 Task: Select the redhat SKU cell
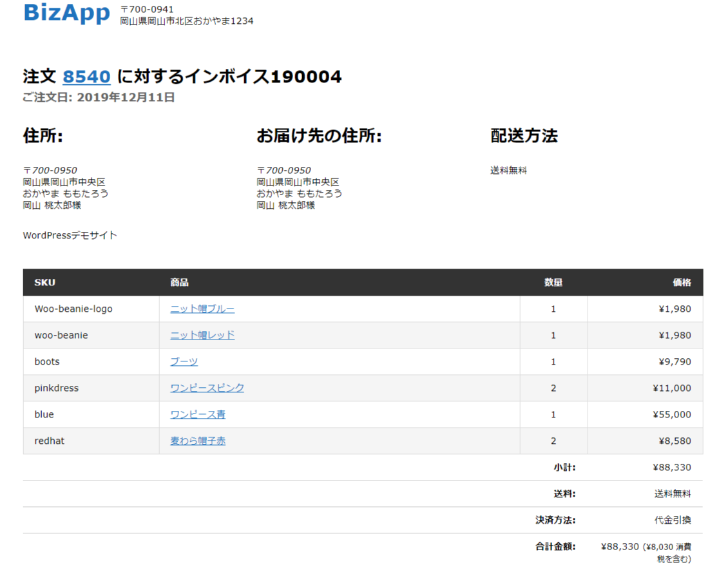tap(49, 441)
